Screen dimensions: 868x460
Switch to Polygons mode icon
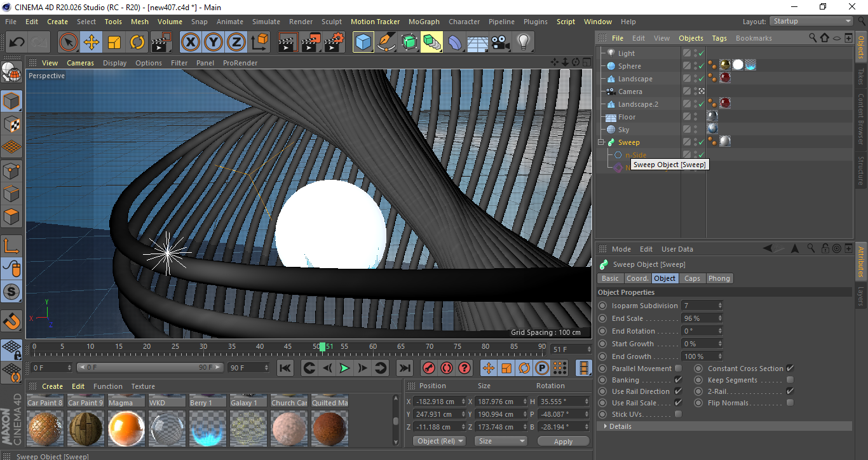tap(11, 217)
